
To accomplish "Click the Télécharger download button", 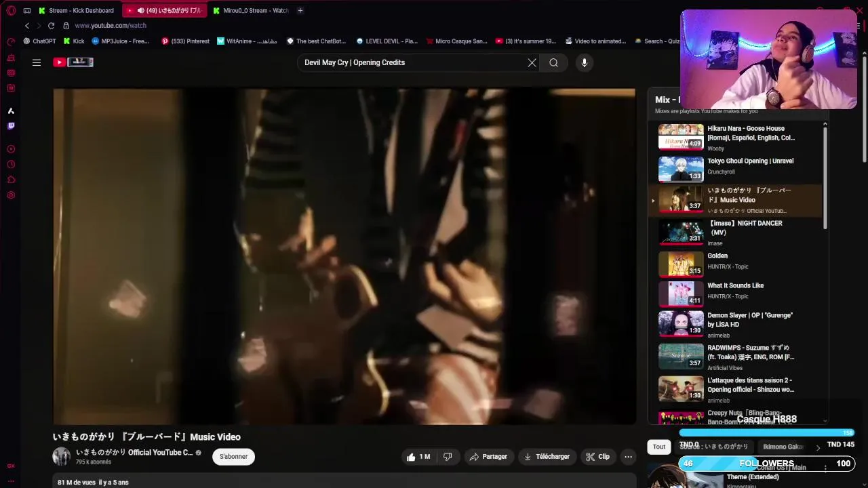I will [547, 457].
